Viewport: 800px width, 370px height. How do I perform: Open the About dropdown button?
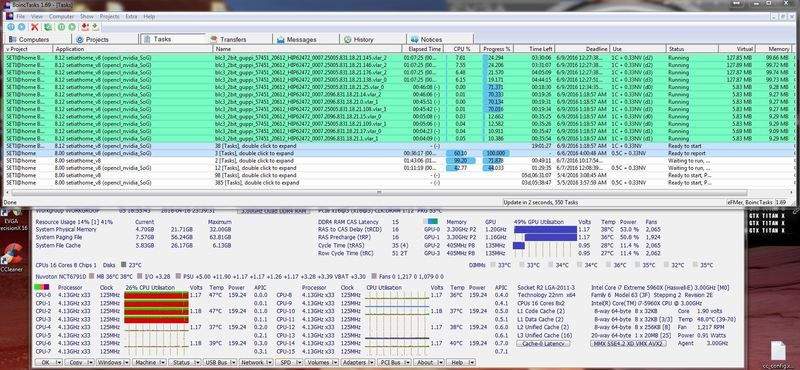[x=428, y=362]
